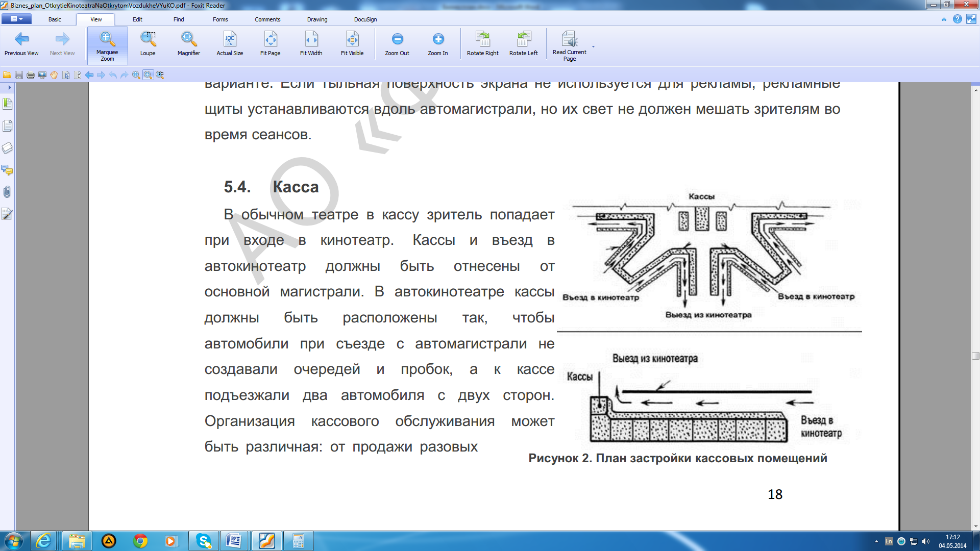Select the Hand tool in quick toolbar

(54, 75)
